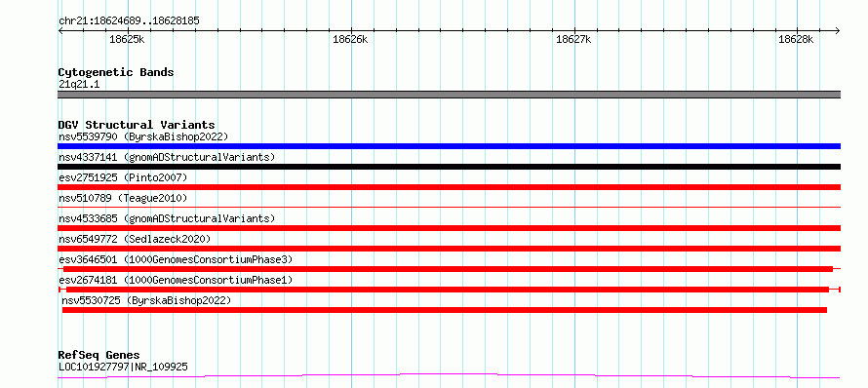Open the nsv4533685 (gnomADStructuralVariants) label
The width and height of the screenshot is (868, 388).
point(167,218)
